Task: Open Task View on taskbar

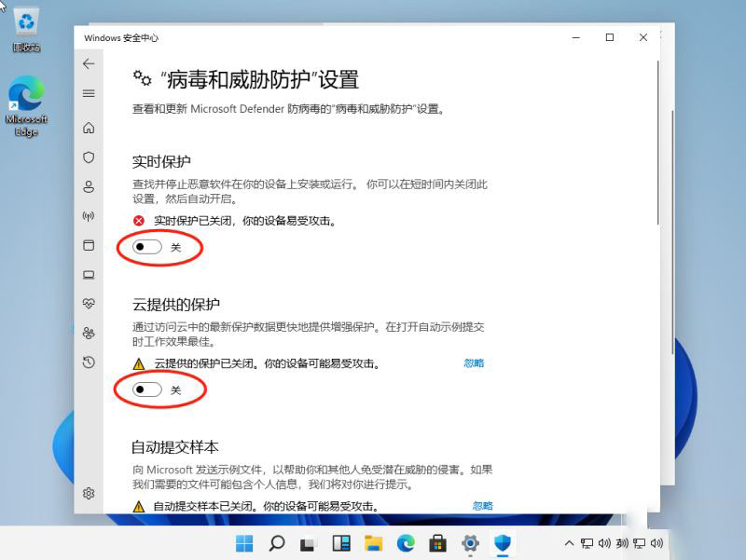Action: [308, 543]
